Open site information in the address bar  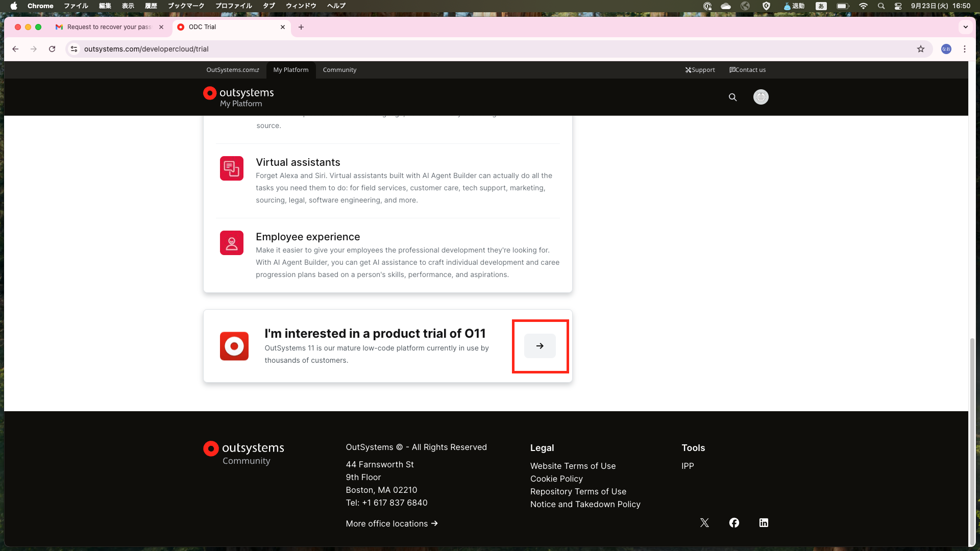(x=74, y=49)
